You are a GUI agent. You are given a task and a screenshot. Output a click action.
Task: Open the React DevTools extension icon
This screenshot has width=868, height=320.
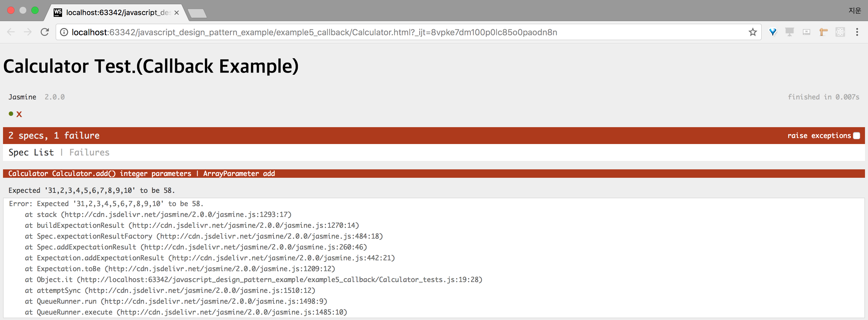tap(840, 32)
